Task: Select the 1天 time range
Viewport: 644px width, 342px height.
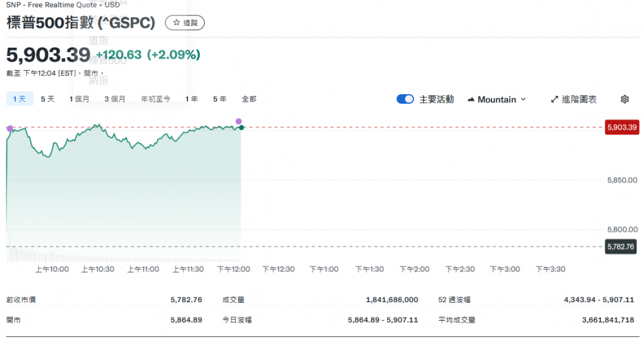Action: (19, 99)
